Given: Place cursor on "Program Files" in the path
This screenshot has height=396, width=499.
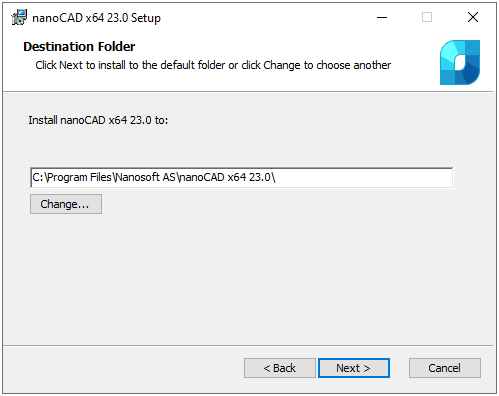Looking at the screenshot, I should (x=79, y=177).
